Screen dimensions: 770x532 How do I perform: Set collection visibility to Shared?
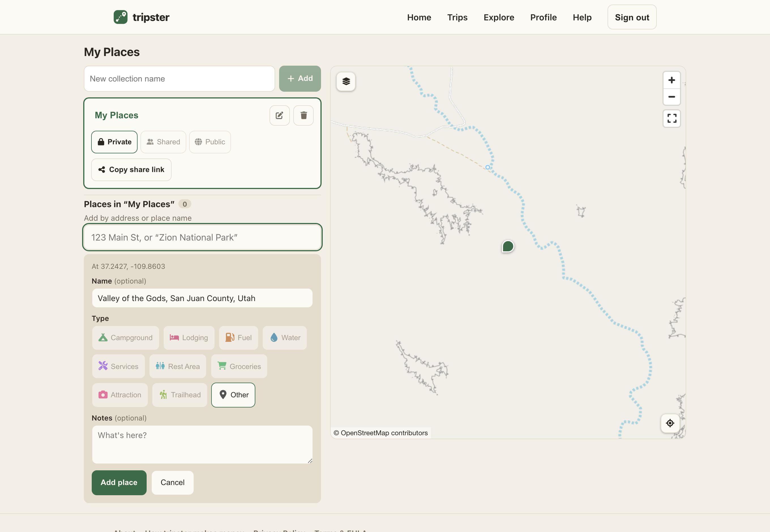[163, 142]
